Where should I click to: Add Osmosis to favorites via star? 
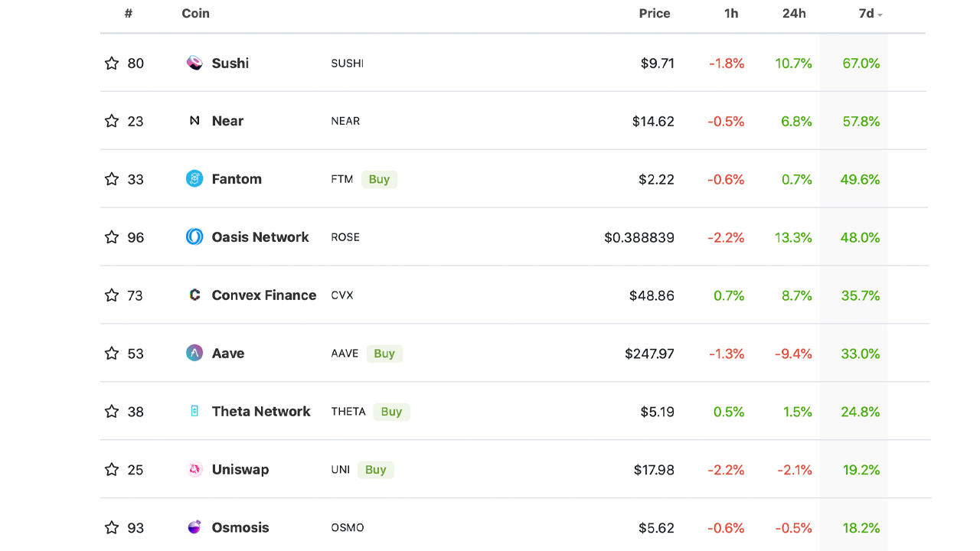pyautogui.click(x=112, y=527)
